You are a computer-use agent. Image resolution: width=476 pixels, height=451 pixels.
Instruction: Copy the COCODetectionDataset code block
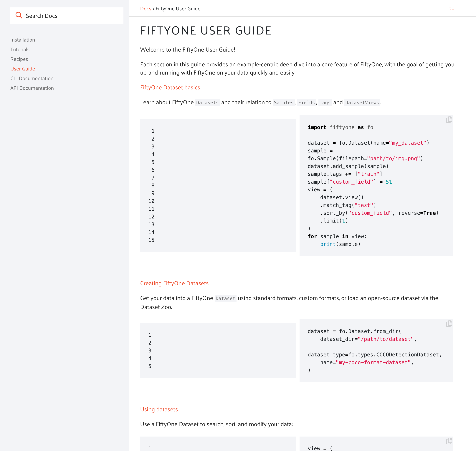pyautogui.click(x=449, y=324)
